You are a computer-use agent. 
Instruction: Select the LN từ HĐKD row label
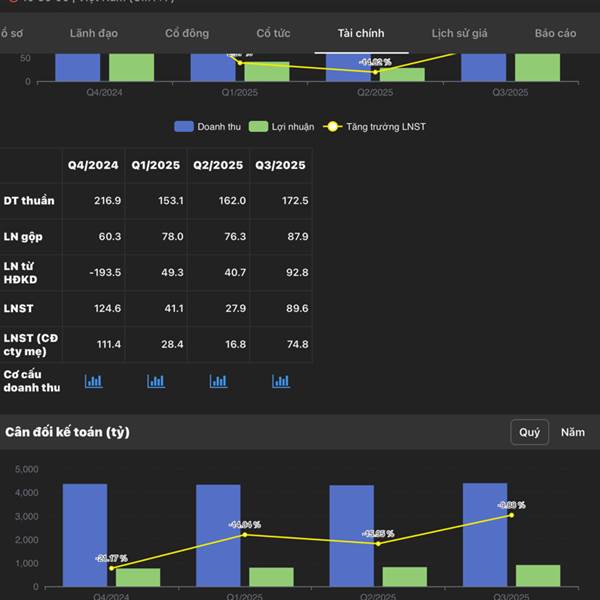20,273
